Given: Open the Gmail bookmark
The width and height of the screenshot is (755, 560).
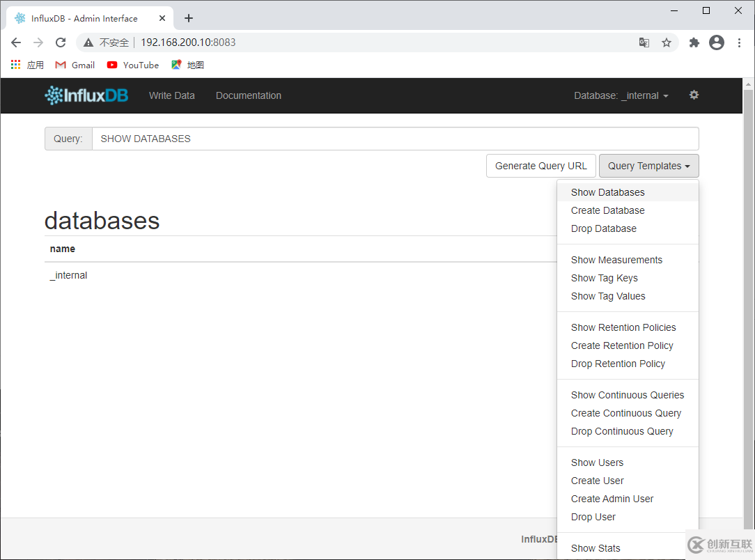Looking at the screenshot, I should click(75, 65).
